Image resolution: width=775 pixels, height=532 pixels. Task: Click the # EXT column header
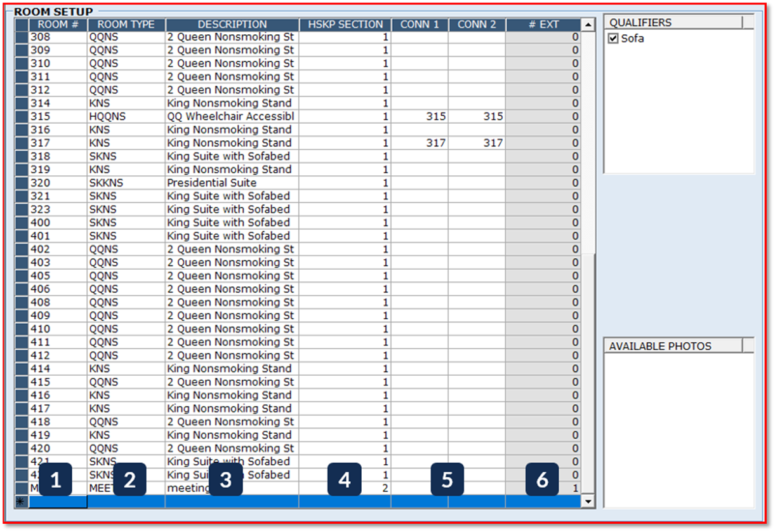(x=543, y=24)
